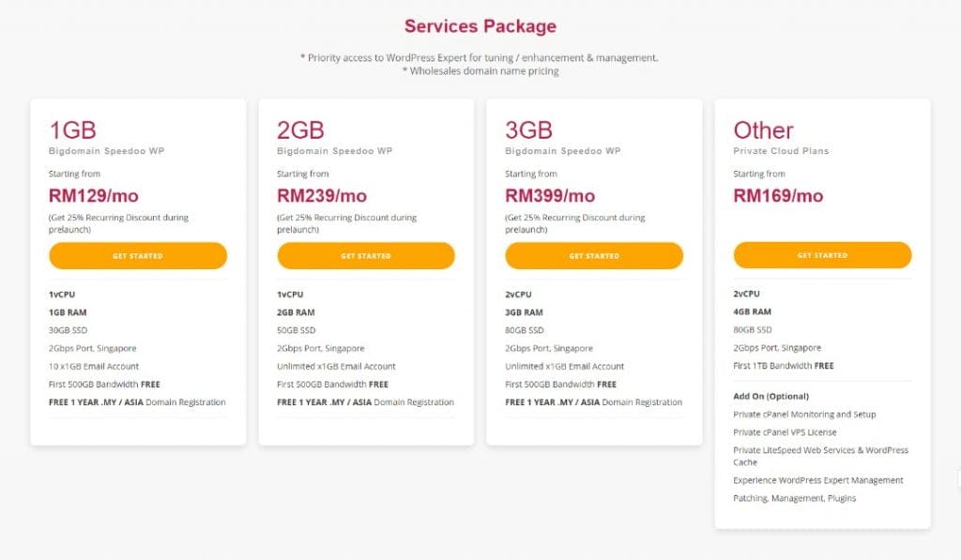Click the Other plan title
Image resolution: width=961 pixels, height=560 pixels.
pos(763,129)
